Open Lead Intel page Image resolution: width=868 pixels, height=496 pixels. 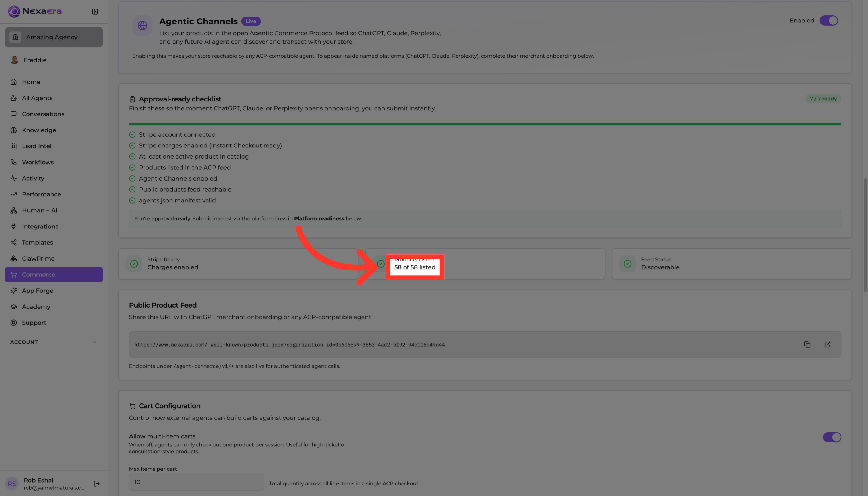coord(54,146)
